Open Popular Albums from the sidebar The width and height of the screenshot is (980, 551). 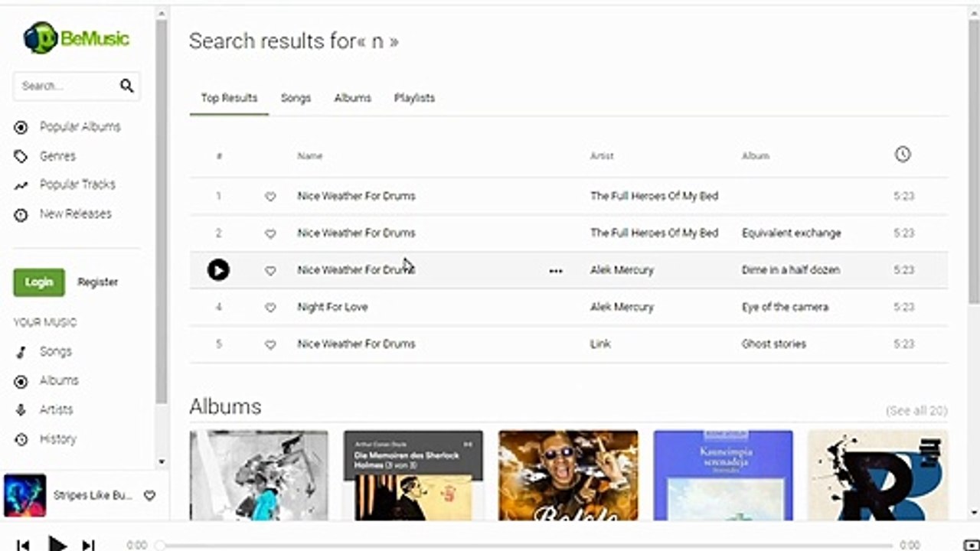80,127
